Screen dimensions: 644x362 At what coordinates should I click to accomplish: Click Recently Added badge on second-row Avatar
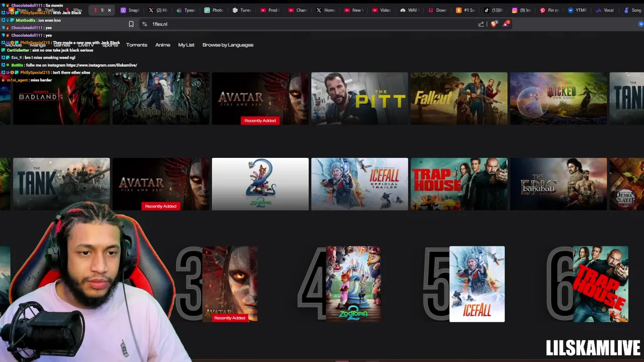160,206
